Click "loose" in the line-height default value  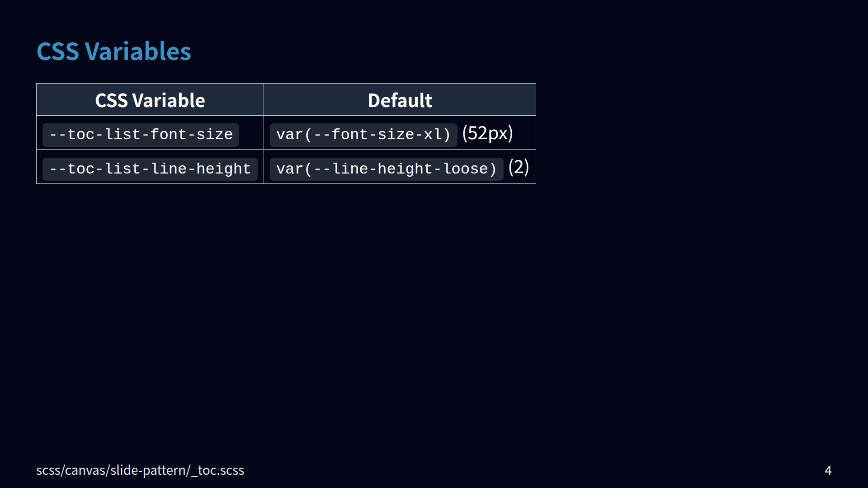point(466,169)
